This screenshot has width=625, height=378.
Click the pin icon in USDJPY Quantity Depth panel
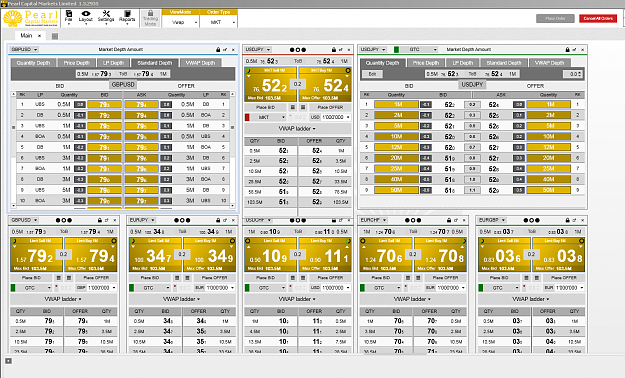574,49
